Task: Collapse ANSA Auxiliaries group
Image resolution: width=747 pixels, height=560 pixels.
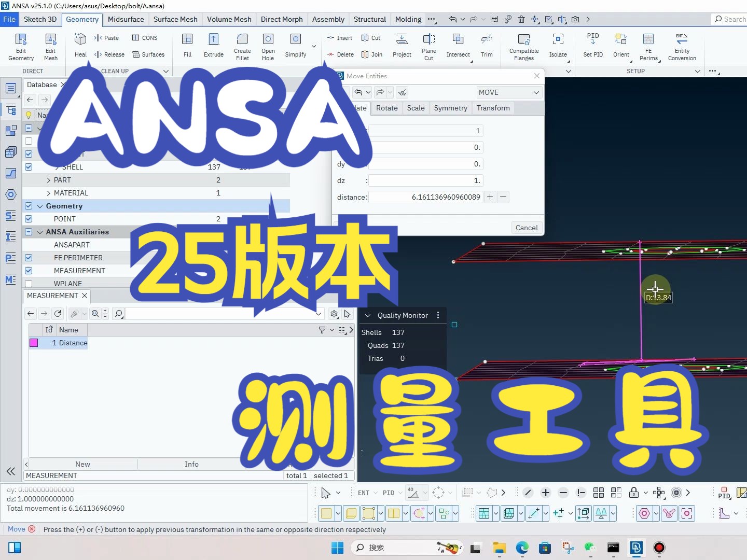Action: click(40, 232)
